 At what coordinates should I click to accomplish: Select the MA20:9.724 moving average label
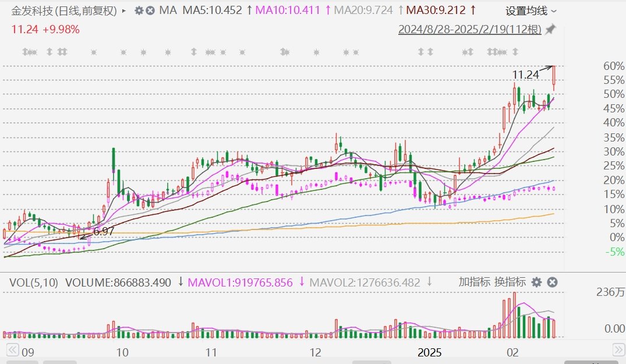pyautogui.click(x=363, y=10)
